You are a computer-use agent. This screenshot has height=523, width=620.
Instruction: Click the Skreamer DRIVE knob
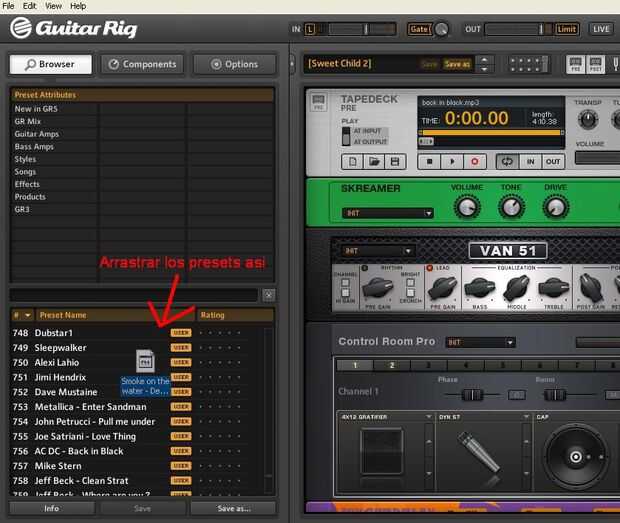(556, 207)
